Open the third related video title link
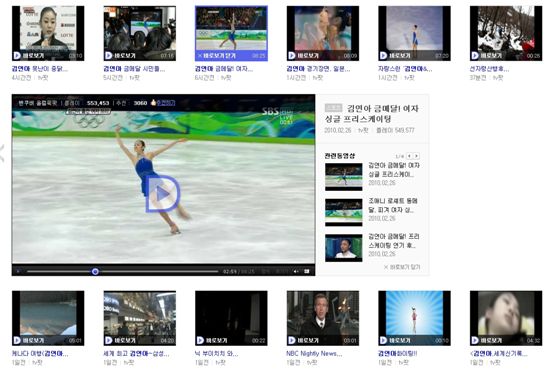The image size is (550, 372). click(394, 241)
